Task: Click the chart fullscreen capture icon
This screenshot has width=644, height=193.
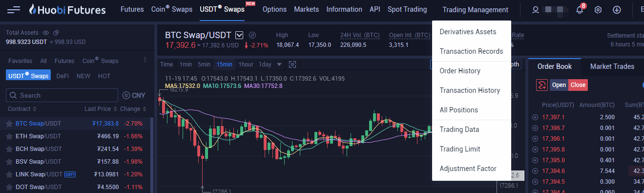Action: [292, 64]
